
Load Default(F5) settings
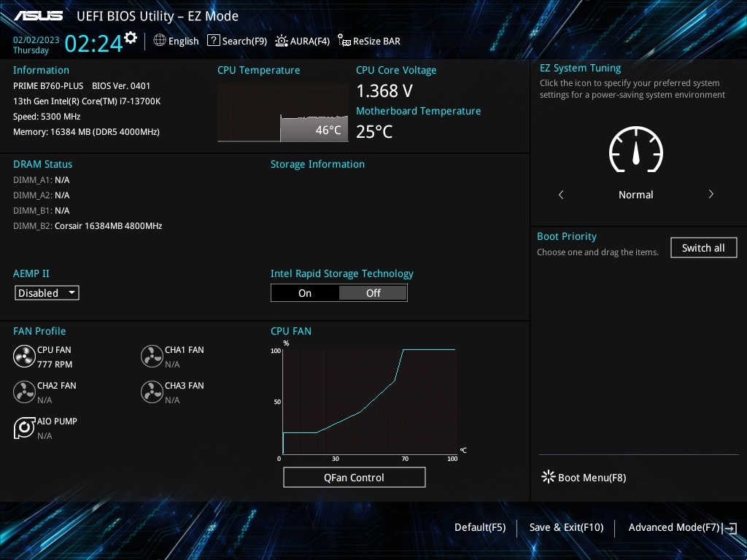480,528
